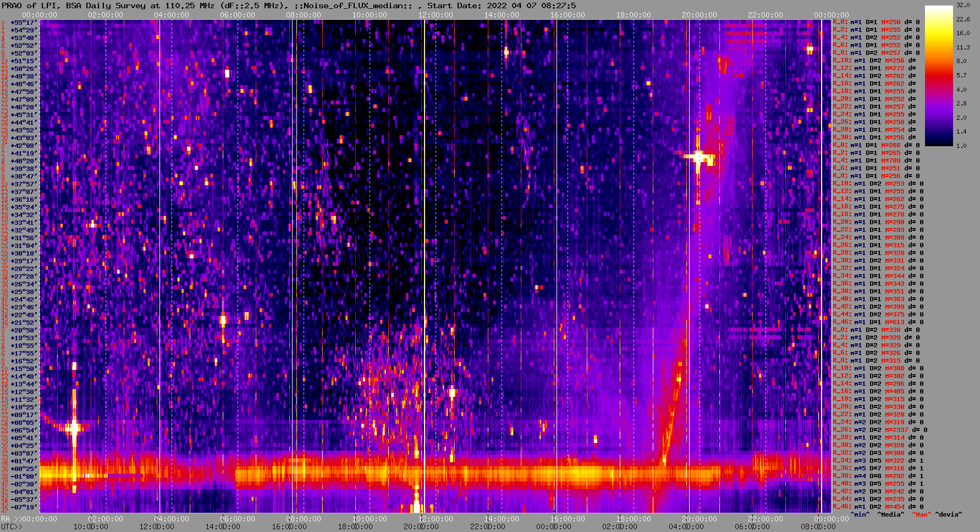Select the declination label +47°09'
The width and height of the screenshot is (980, 532).
[x=23, y=99]
